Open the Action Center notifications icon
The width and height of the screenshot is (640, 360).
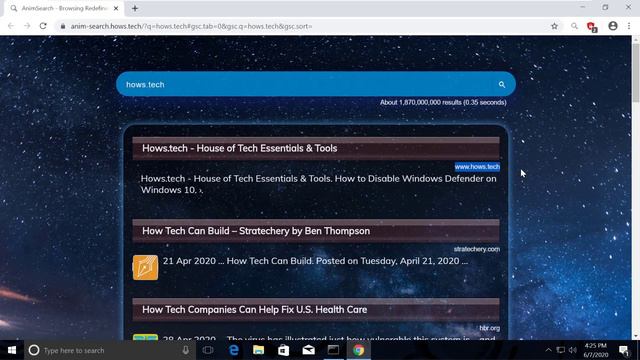624,351
